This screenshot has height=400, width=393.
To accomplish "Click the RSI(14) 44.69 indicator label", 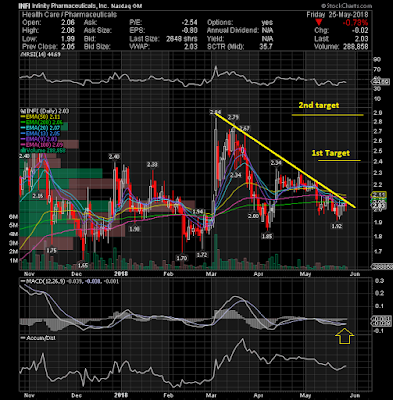I will [x=41, y=54].
